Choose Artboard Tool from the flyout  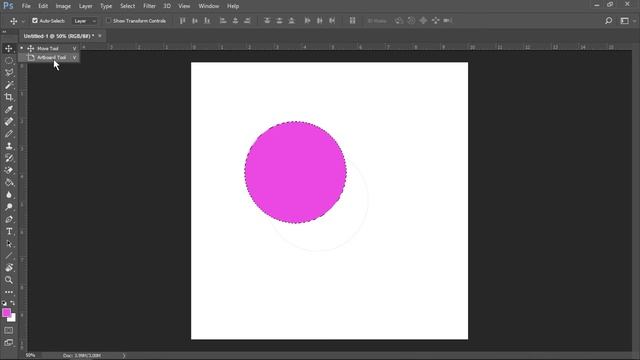coord(50,58)
